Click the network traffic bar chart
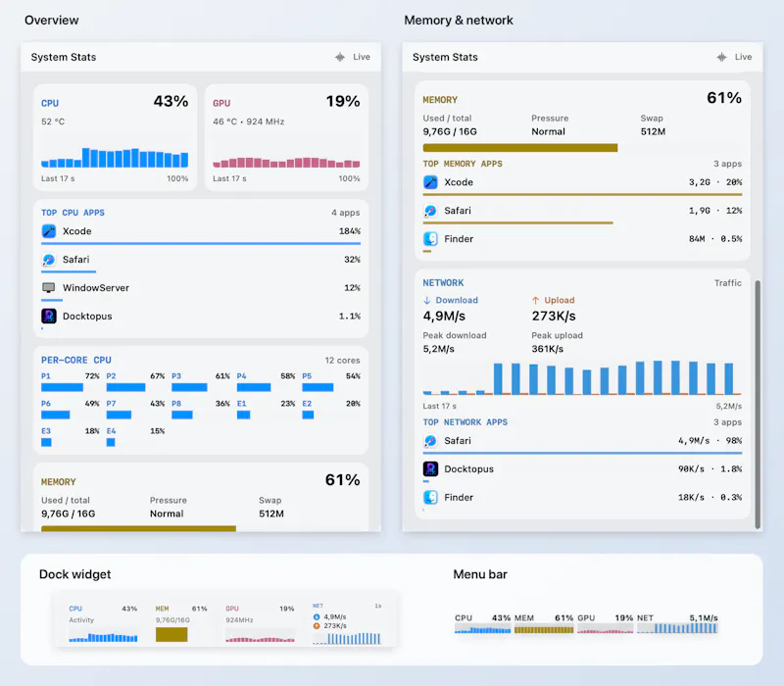This screenshot has width=784, height=686. 582,378
